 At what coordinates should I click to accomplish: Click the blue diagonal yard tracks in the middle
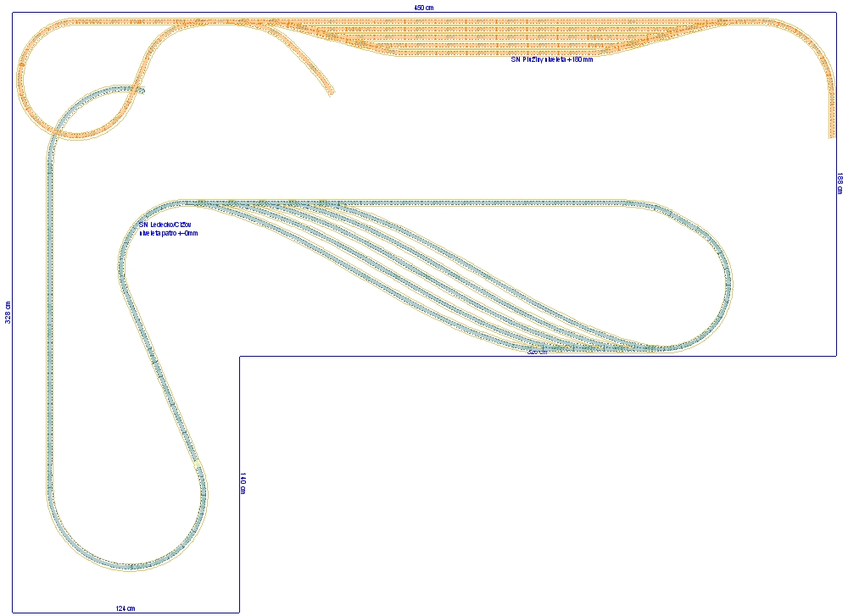(424, 271)
